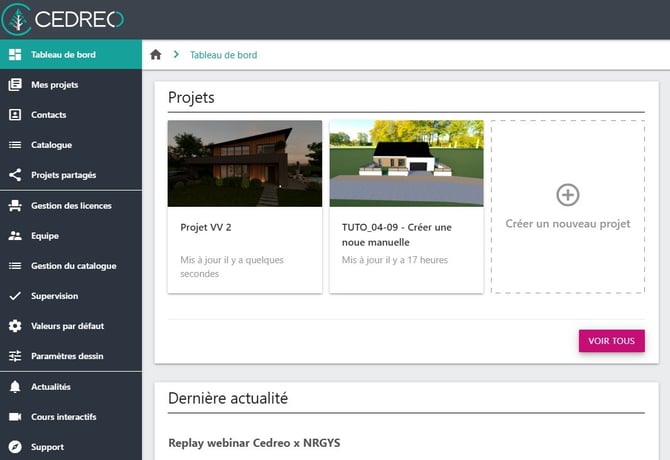Open the Contacts icon in the sidebar
670x460 pixels.
[x=15, y=115]
